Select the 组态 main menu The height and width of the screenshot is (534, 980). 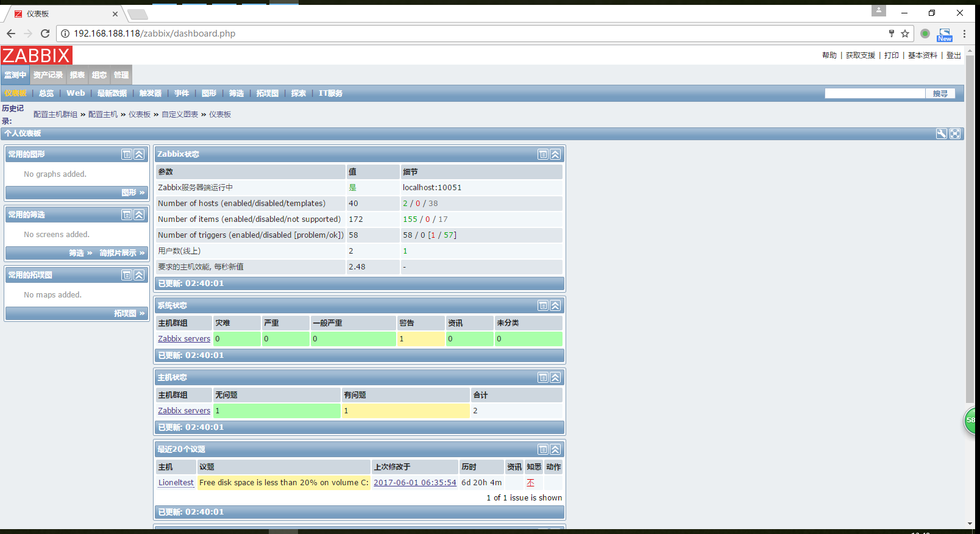(99, 75)
